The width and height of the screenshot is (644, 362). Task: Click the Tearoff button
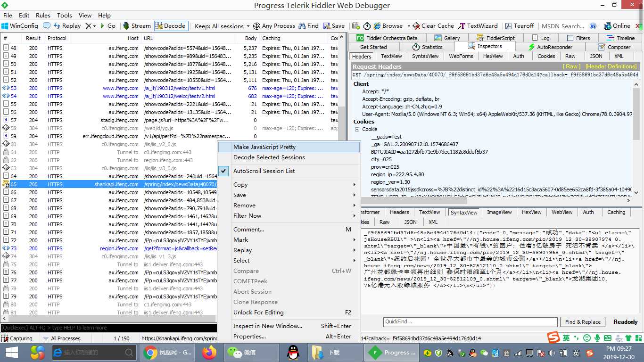pos(520,26)
